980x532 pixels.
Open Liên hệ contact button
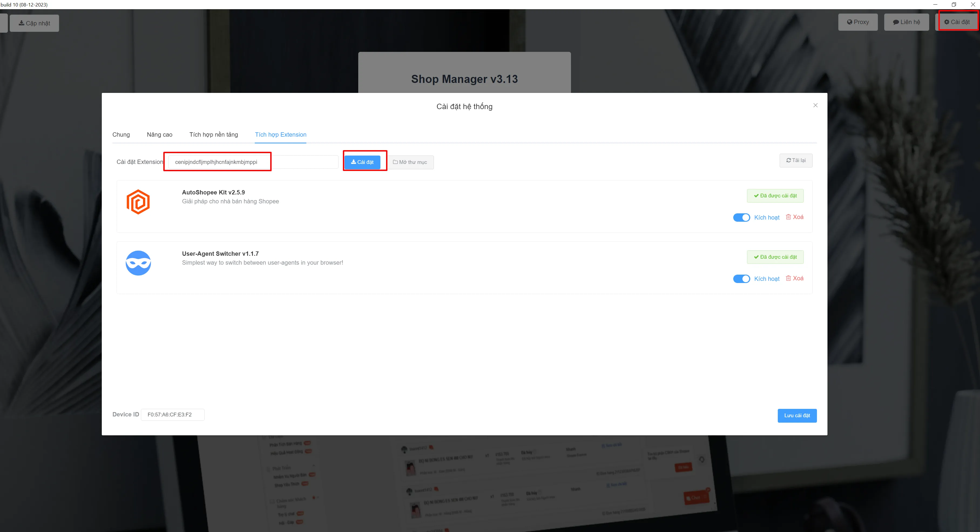906,22
